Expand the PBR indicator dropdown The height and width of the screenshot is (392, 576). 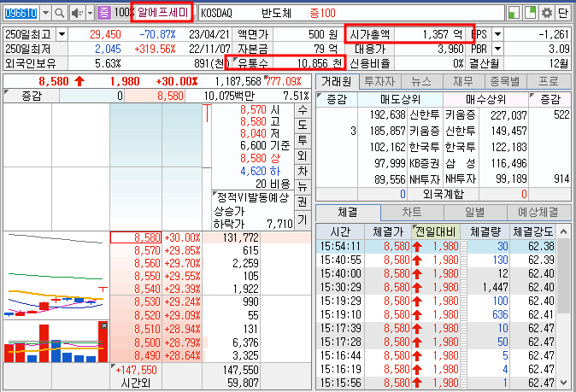coord(497,49)
